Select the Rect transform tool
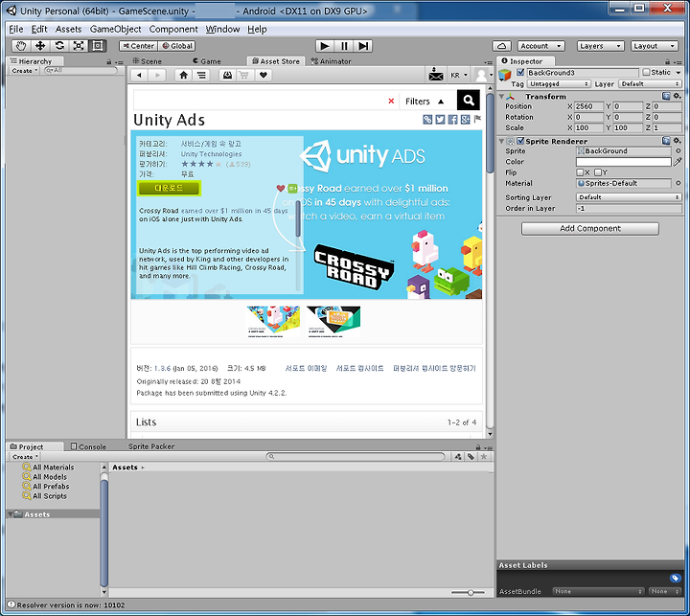 97,46
